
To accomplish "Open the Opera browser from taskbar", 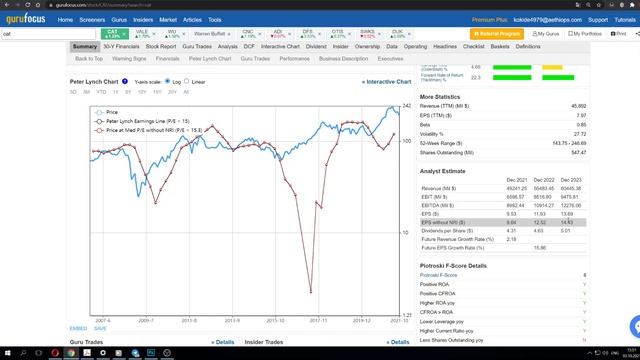I will point(55,353).
